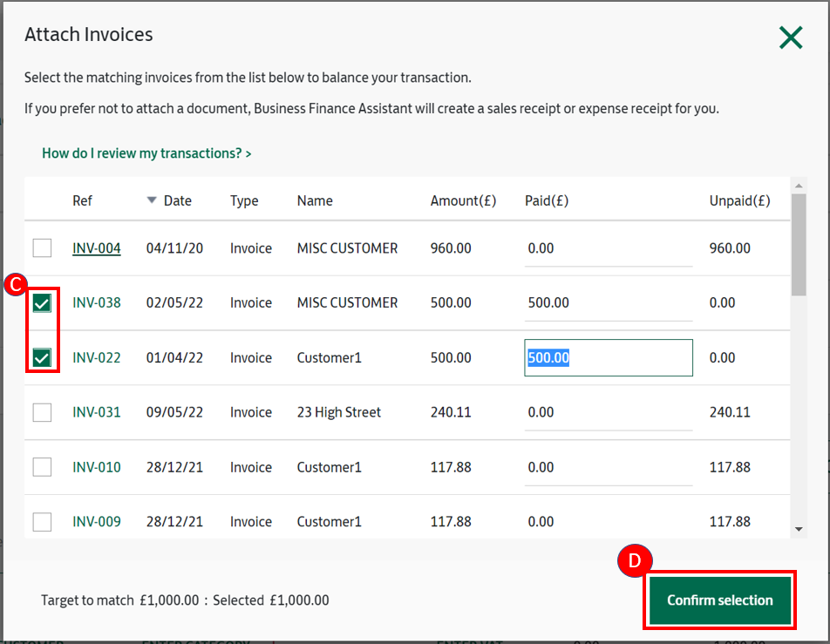Open invoice INV-010 link
Screen dimensions: 830x644
(96, 467)
